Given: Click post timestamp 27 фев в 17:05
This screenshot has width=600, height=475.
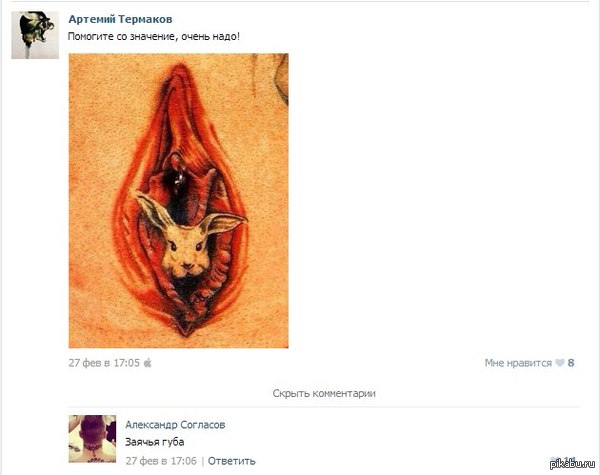Looking at the screenshot, I should point(104,362).
